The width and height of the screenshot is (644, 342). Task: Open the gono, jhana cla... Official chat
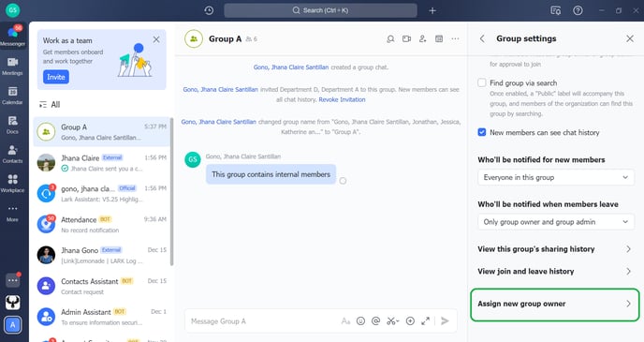101,194
